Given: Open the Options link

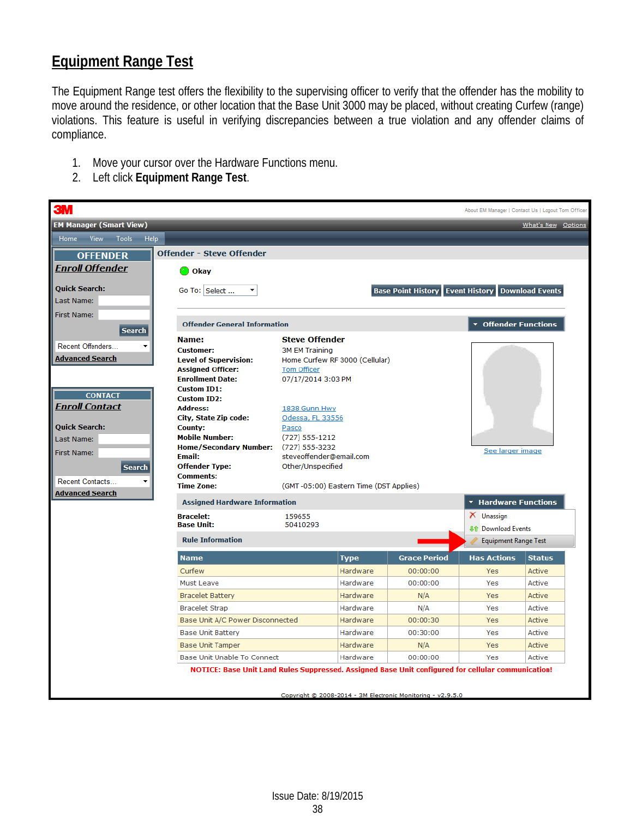Looking at the screenshot, I should pyautogui.click(x=574, y=225).
